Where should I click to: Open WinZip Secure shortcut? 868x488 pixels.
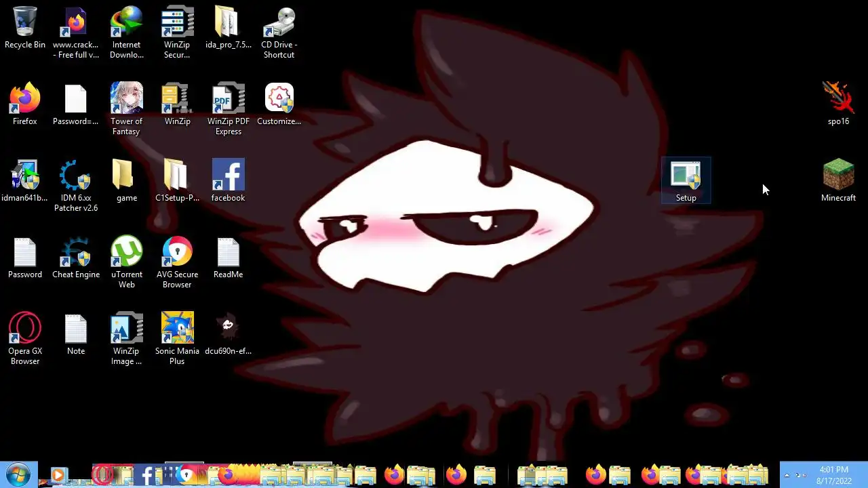pos(177,33)
